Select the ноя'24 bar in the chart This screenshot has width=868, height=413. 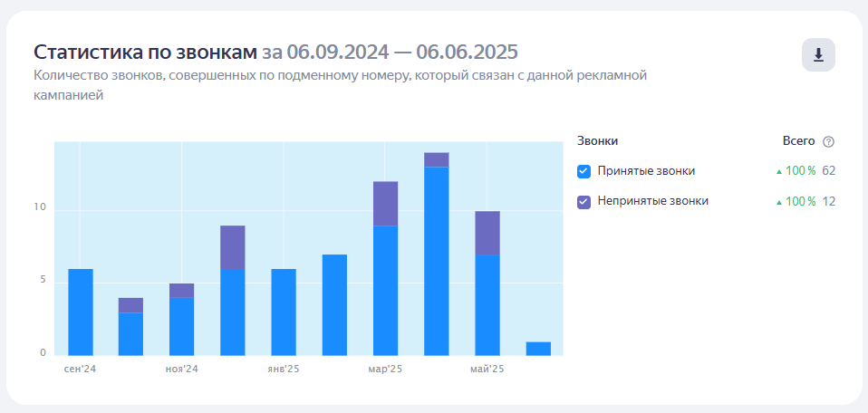coord(181,320)
